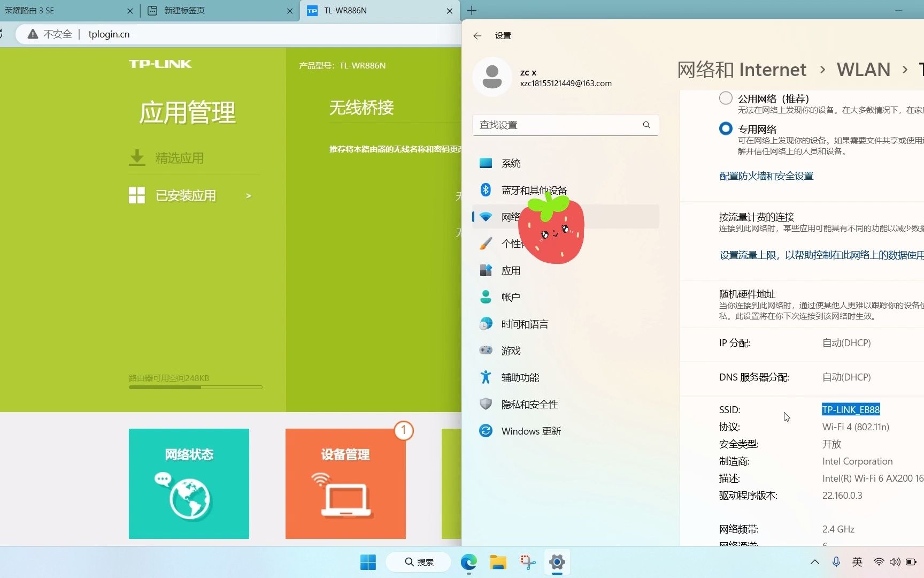Click the battery tray icon
This screenshot has width=924, height=578.
coord(911,562)
